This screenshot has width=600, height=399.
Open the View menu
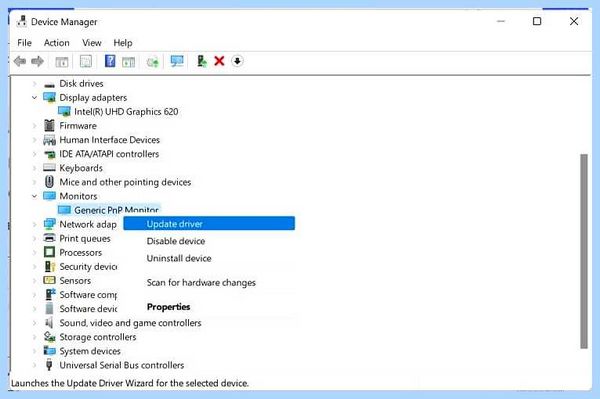click(x=92, y=43)
